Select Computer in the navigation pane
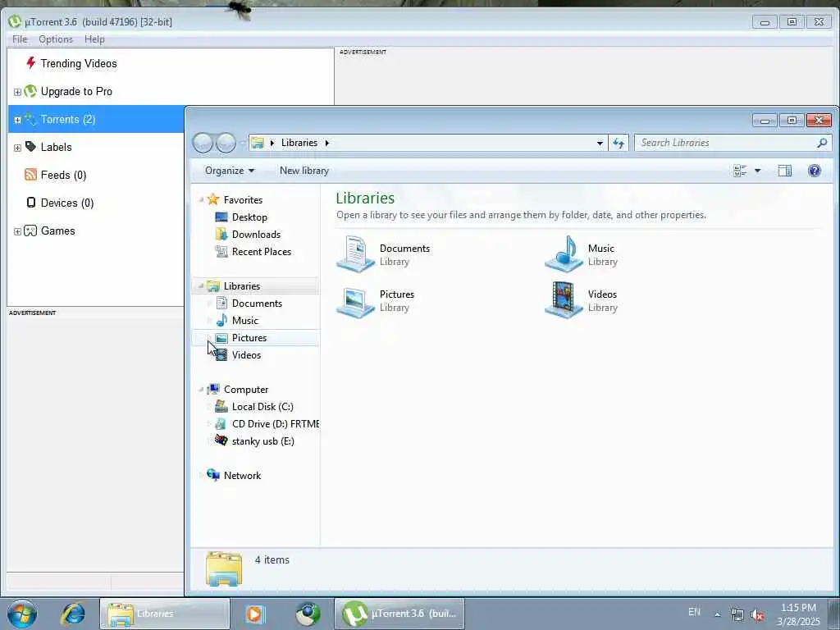Image resolution: width=840 pixels, height=630 pixels. 246,390
